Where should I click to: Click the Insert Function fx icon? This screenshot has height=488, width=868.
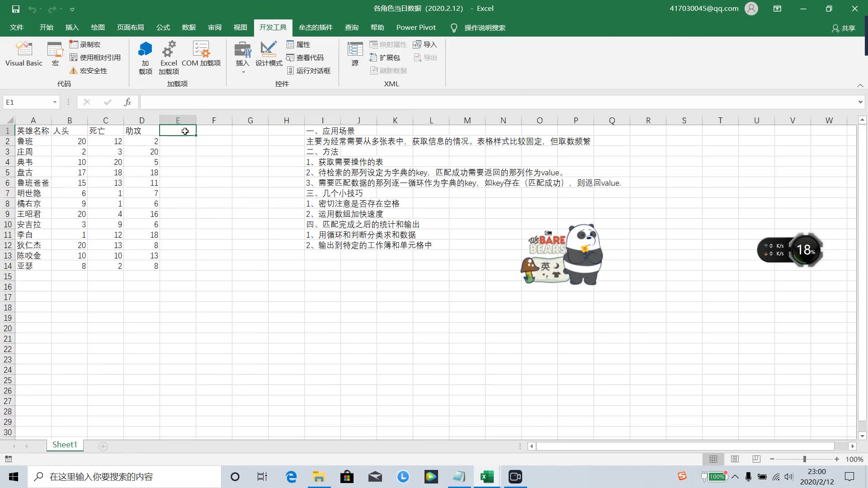[x=127, y=102]
